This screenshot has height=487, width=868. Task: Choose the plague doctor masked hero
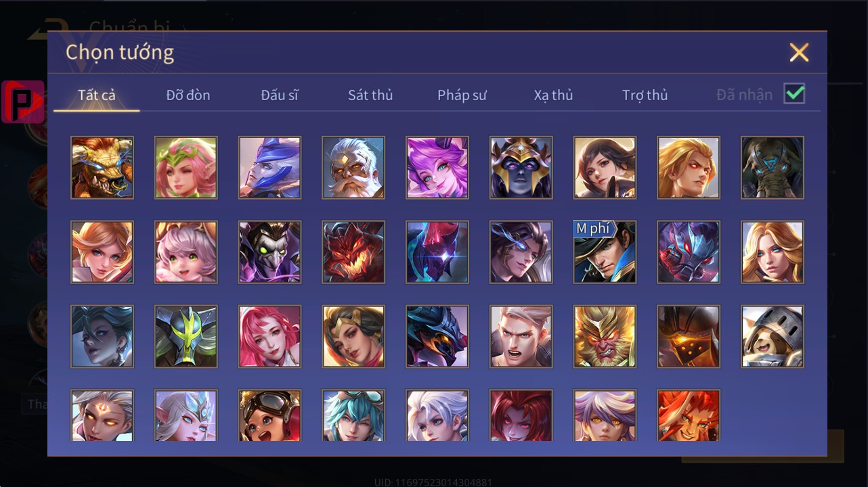click(x=269, y=252)
